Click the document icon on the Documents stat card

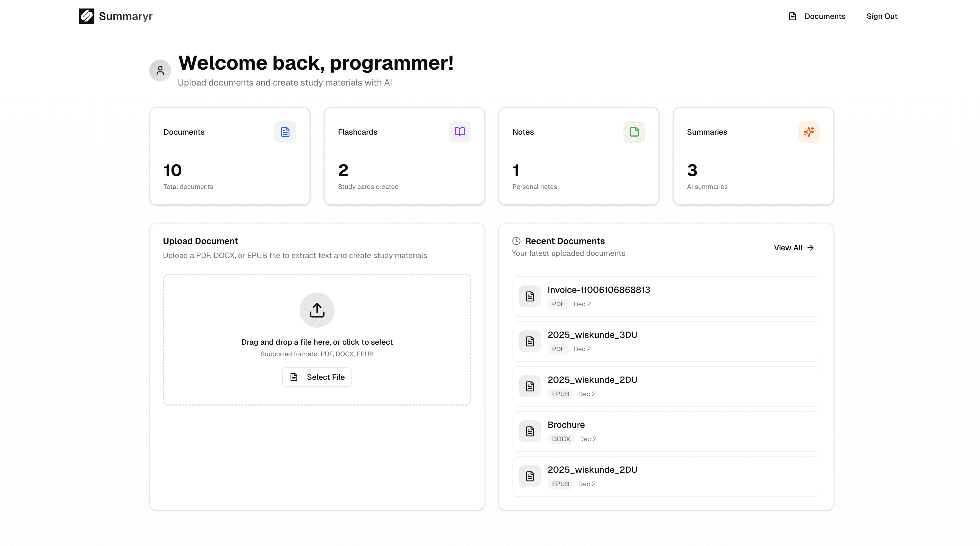coord(285,132)
